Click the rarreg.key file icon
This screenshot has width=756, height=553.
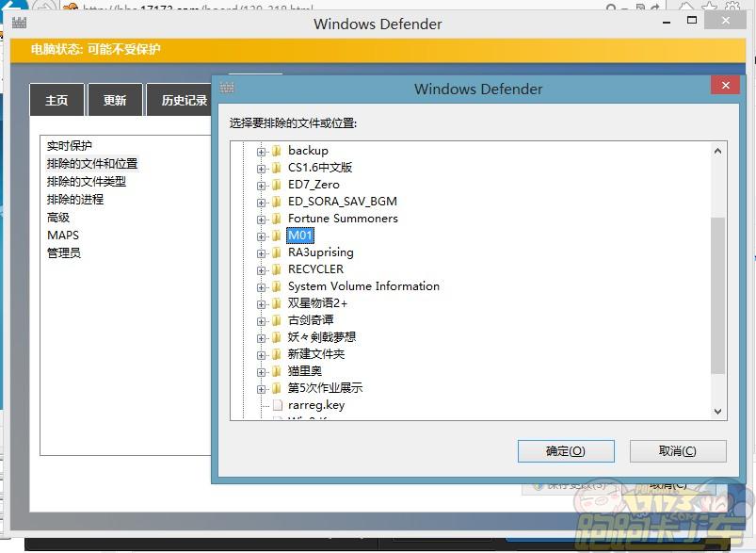(277, 405)
